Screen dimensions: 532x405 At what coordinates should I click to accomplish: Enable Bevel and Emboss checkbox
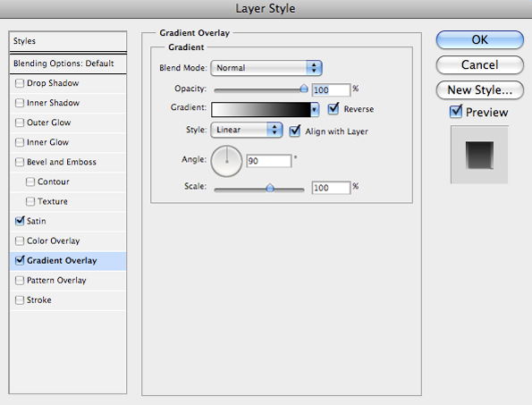click(x=20, y=162)
